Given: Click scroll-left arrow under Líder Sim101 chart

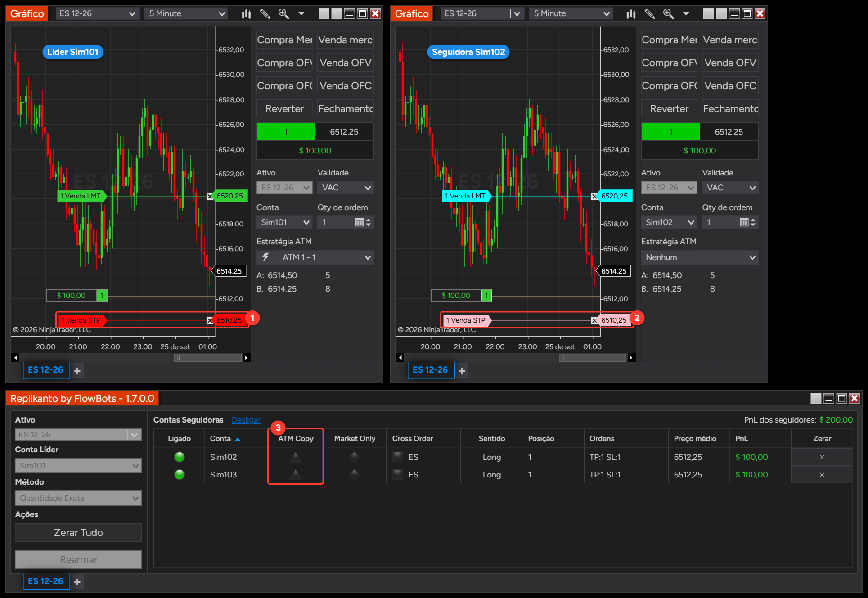Looking at the screenshot, I should [15, 358].
